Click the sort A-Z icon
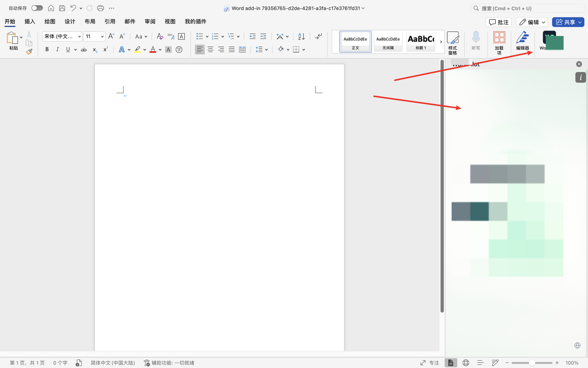Image resolution: width=588 pixels, height=368 pixels. (x=301, y=36)
